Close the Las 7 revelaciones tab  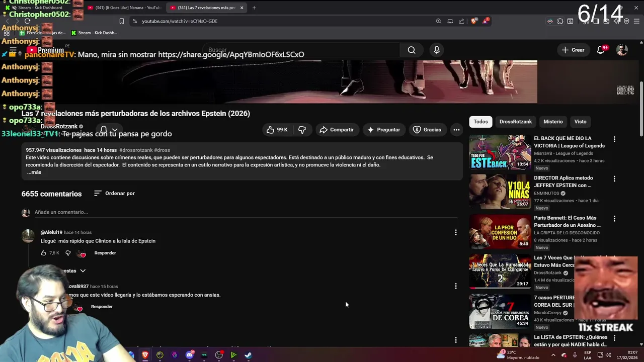[x=242, y=8]
